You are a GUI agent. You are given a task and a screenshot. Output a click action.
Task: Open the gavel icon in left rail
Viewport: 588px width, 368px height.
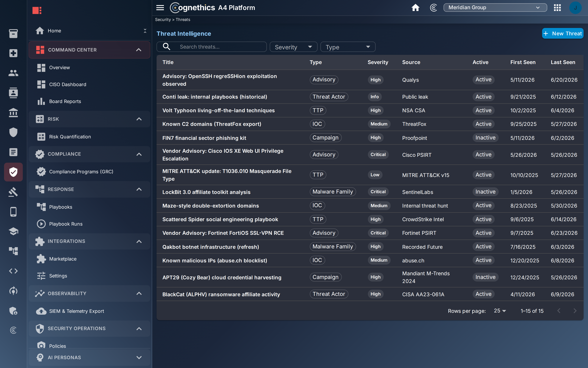[13, 192]
